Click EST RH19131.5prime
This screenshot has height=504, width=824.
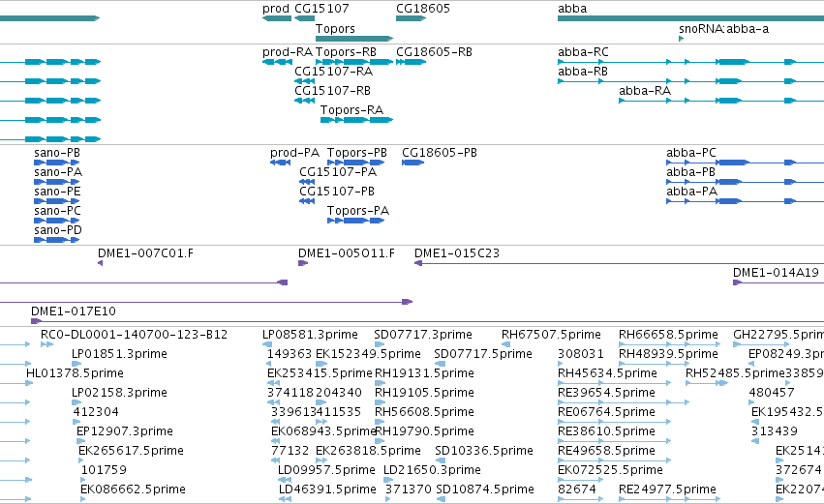pos(381,384)
